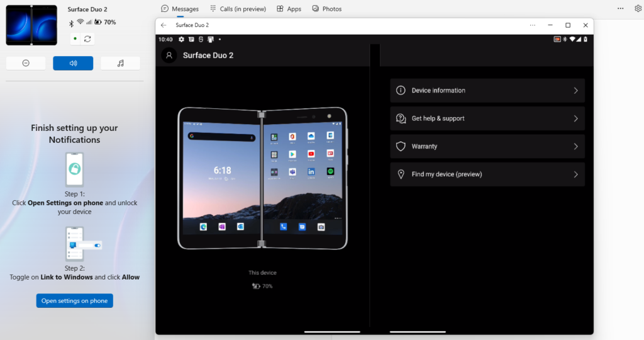Toggle Do Not Disturb on the phone
This screenshot has height=340, width=644.
click(26, 63)
